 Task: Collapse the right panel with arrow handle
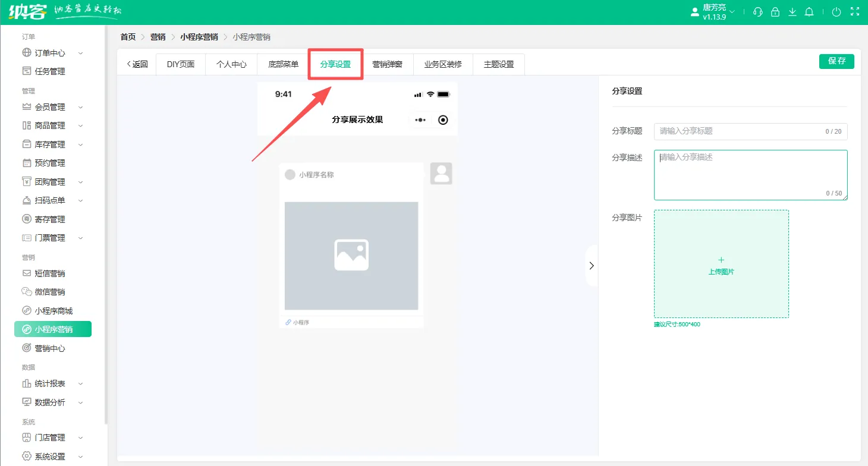tap(591, 266)
